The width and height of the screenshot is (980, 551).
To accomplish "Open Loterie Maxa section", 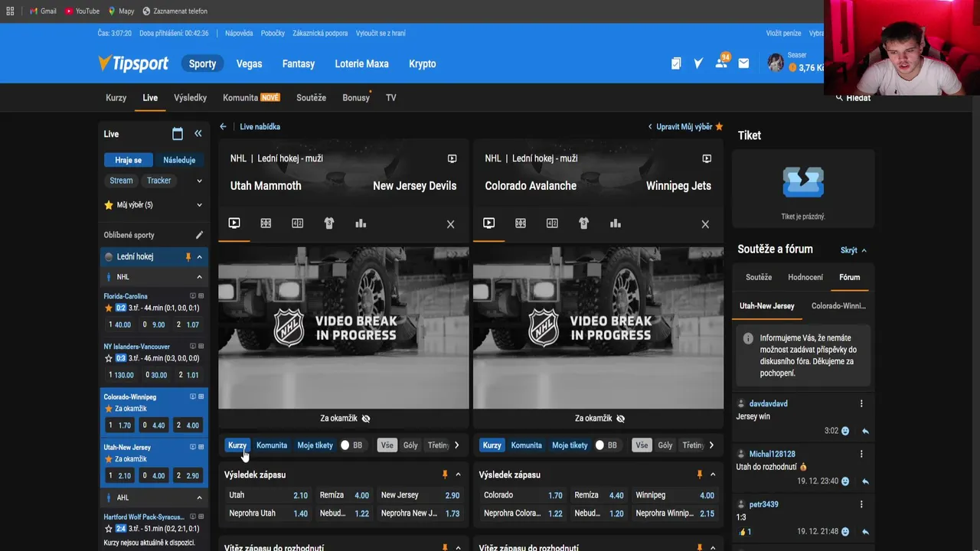I will (361, 64).
